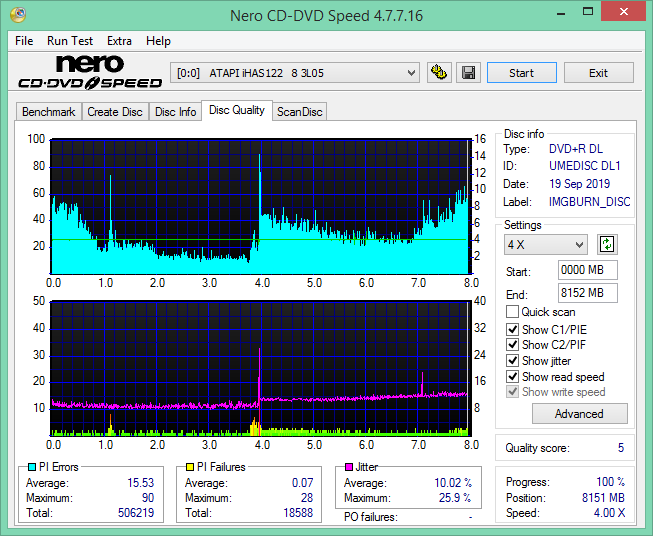Open the Help menu
The width and height of the screenshot is (653, 536).
[158, 41]
